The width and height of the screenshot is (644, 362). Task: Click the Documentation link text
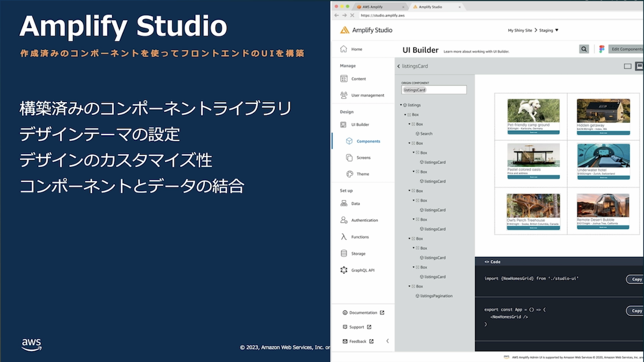click(x=363, y=313)
